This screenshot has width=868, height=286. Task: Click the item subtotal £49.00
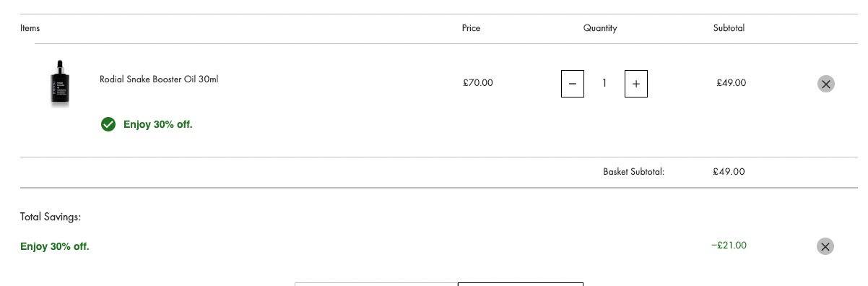tap(731, 83)
